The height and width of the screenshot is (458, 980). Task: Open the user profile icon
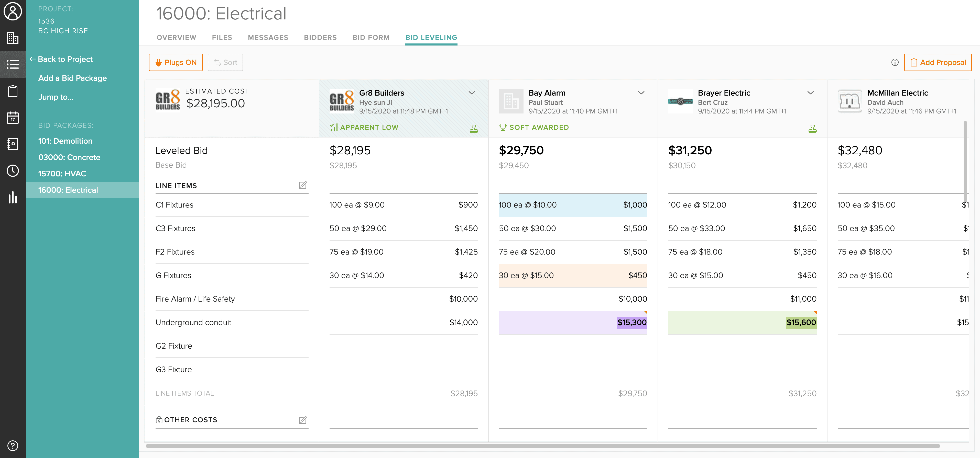(x=13, y=12)
